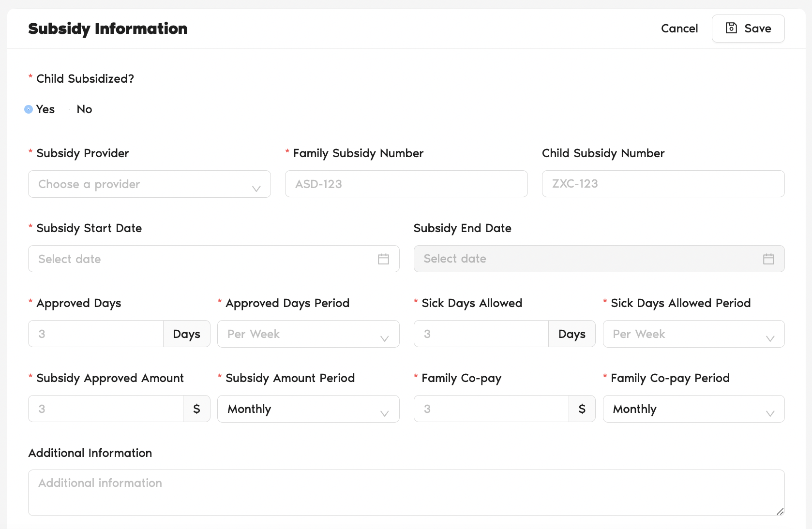This screenshot has height=529, width=812.
Task: Click the dollar sign beside Subsidy Approved Amount
Action: pos(196,409)
